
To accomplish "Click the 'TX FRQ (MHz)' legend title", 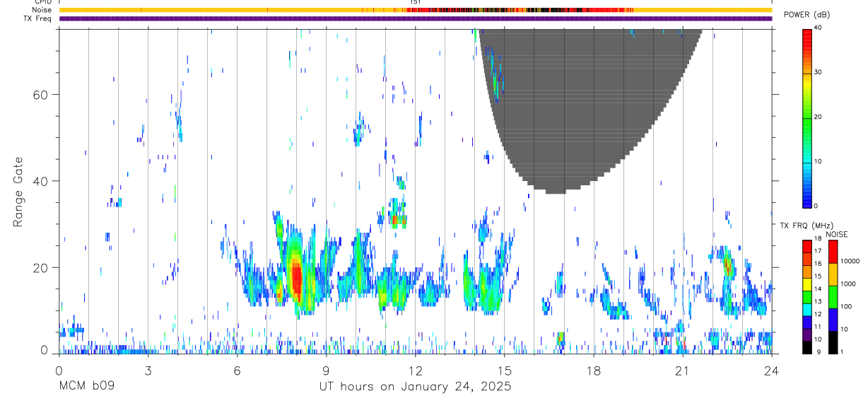I will click(806, 226).
